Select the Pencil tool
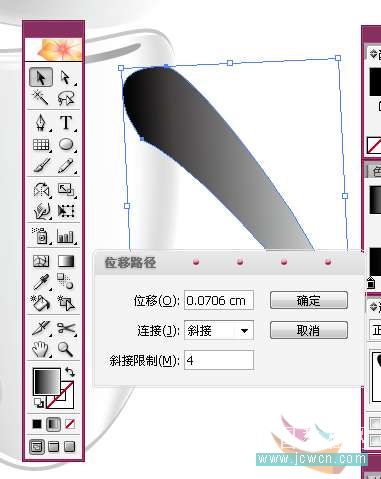This screenshot has width=381, height=479. 66,165
